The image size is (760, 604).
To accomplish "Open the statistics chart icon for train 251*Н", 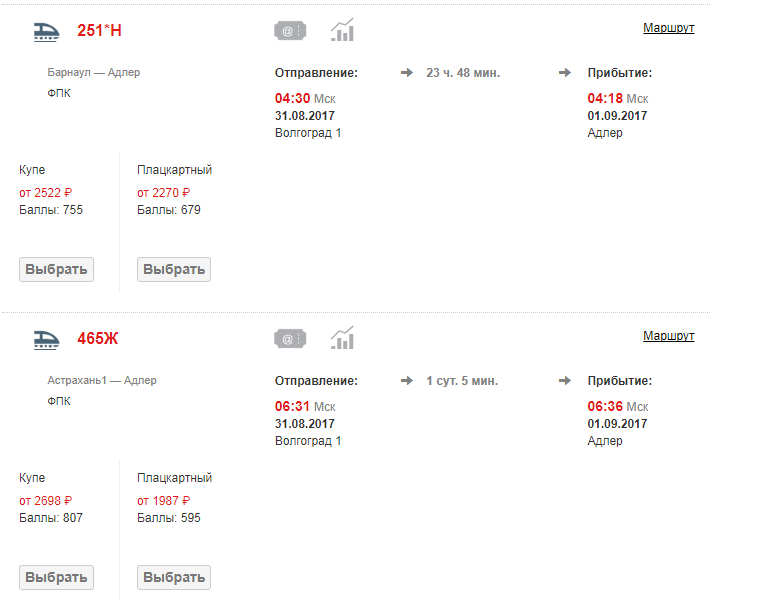I will point(343,30).
